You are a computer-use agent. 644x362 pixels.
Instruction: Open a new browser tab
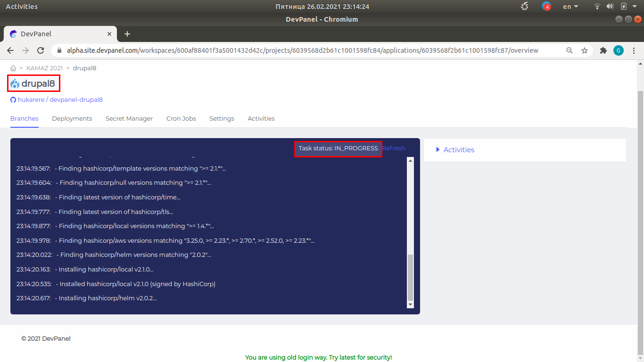(127, 34)
